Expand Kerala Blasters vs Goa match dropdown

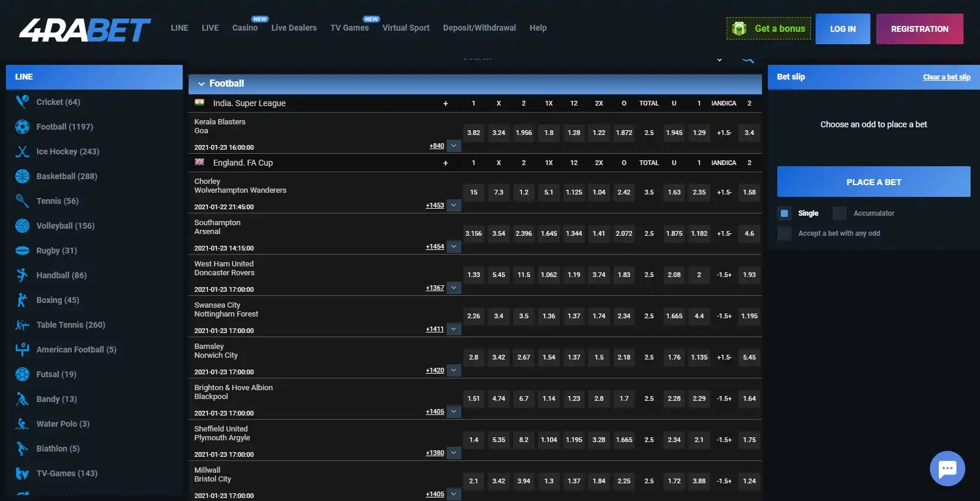(x=454, y=146)
